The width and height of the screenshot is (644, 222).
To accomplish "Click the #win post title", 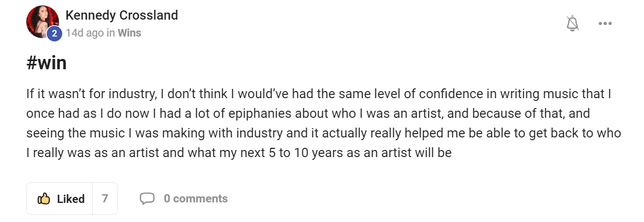I will pos(46,63).
